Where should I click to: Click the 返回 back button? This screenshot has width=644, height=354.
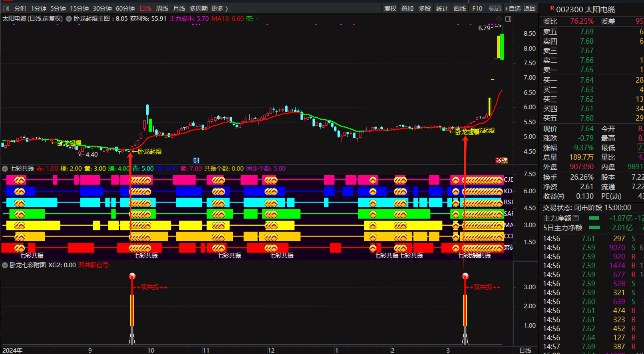(x=530, y=8)
